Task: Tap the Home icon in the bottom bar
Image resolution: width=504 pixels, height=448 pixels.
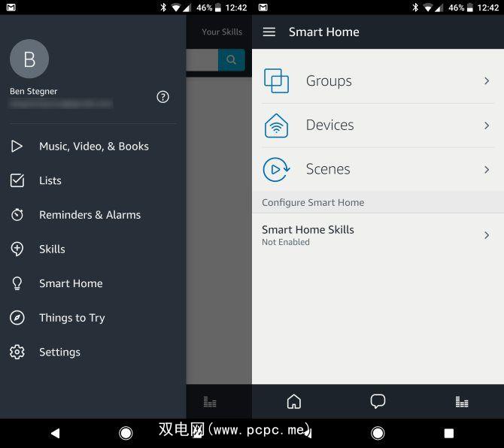Action: click(x=294, y=401)
